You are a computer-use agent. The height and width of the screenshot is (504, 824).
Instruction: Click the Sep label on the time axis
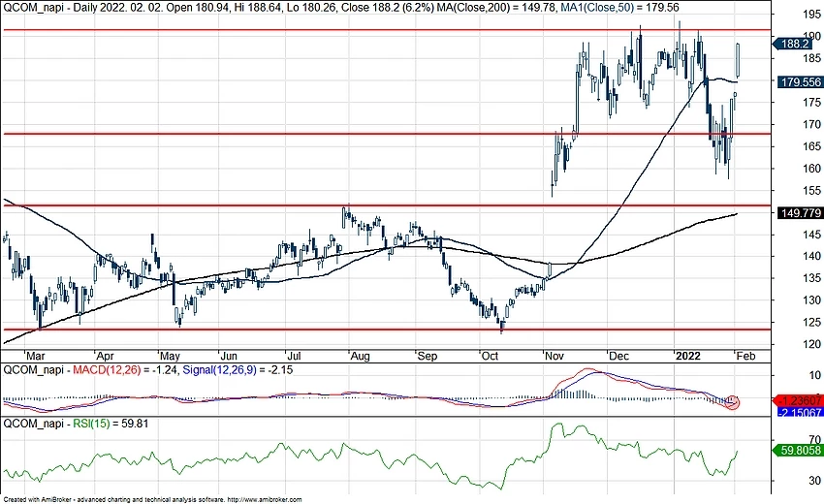point(428,356)
